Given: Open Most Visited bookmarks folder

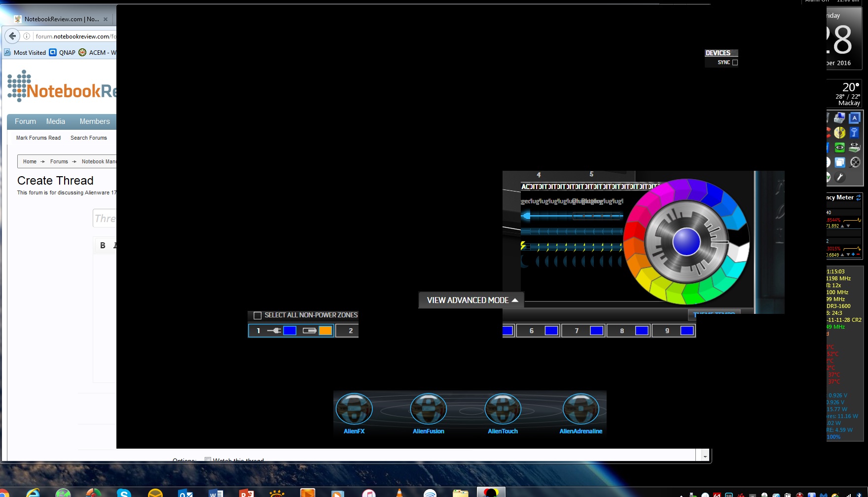Looking at the screenshot, I should pyautogui.click(x=25, y=52).
